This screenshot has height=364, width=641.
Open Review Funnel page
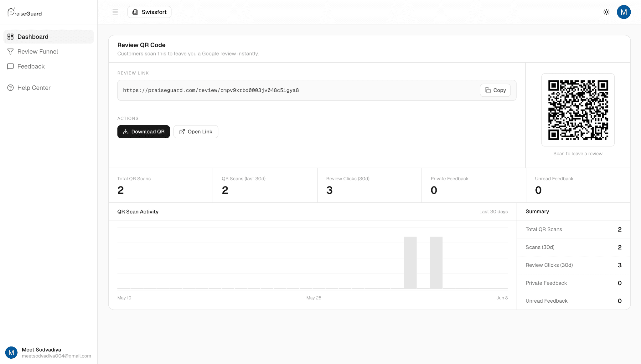pos(49,51)
